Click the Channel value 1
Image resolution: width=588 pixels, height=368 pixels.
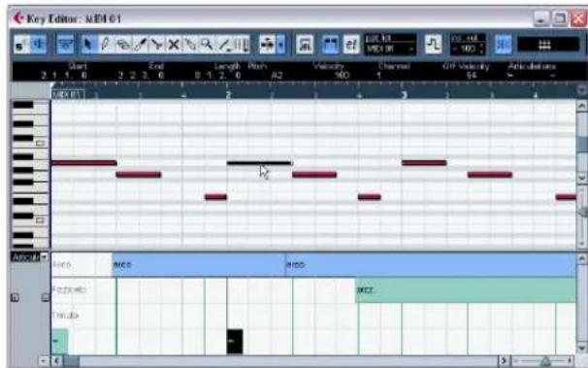click(378, 76)
